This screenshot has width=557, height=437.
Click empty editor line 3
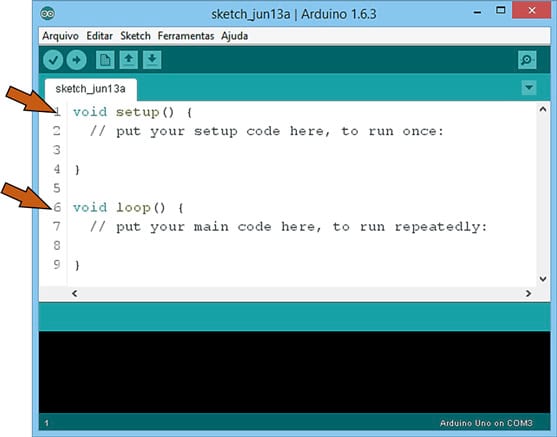click(x=301, y=150)
